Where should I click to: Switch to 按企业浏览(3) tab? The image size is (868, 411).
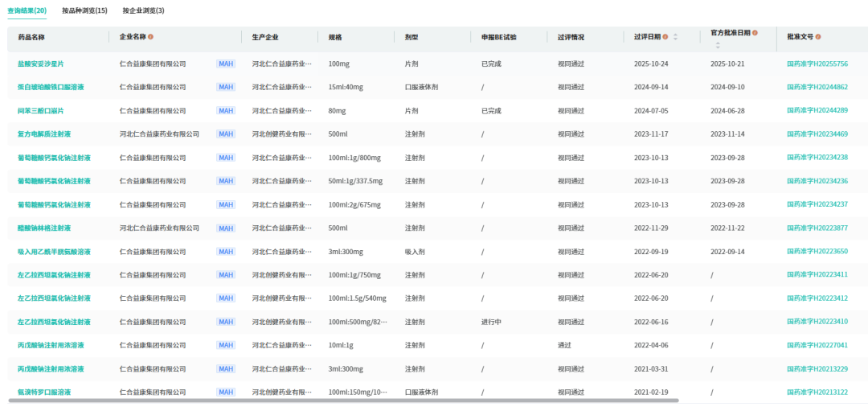click(x=143, y=10)
